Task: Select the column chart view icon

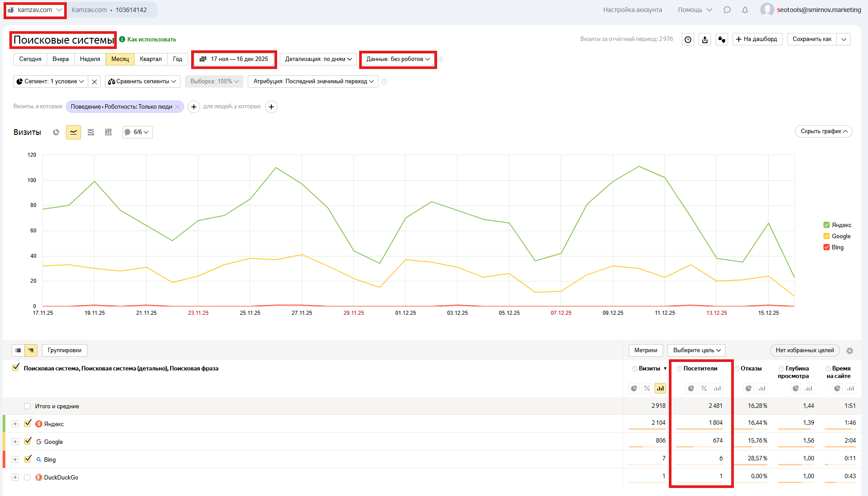Action: pyautogui.click(x=108, y=132)
